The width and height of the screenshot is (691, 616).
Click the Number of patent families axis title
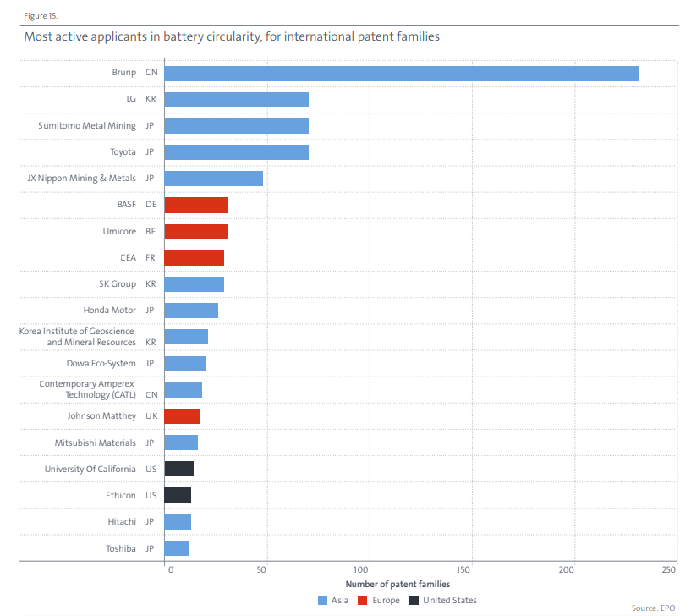click(x=398, y=584)
